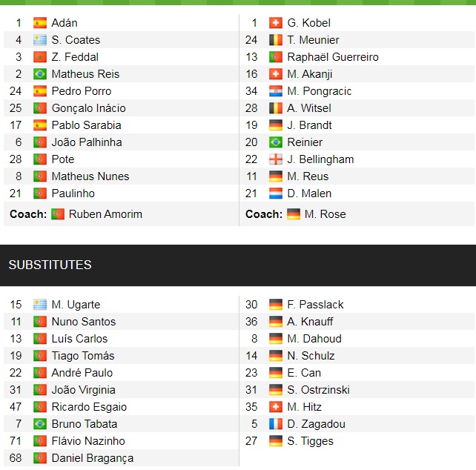Click the Brazil flag beside Matheus Reis
Image resolution: width=476 pixels, height=470 pixels.
point(40,74)
